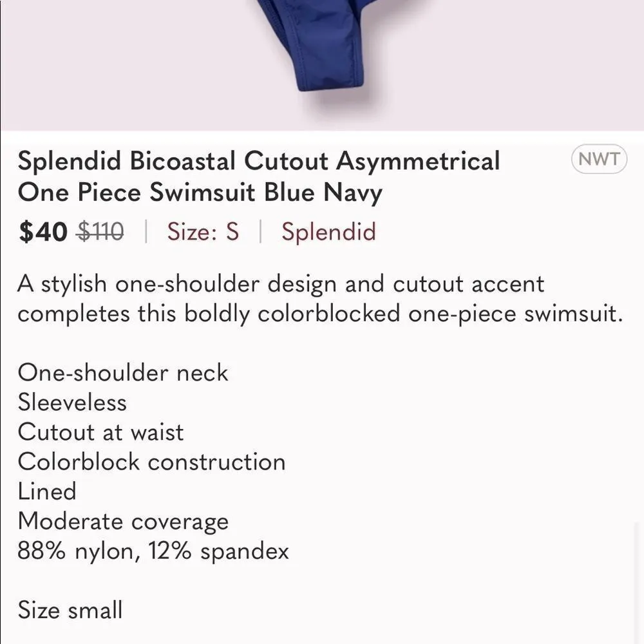Screen dimensions: 644x644
Task: Select the Splendid brand link
Action: [329, 231]
